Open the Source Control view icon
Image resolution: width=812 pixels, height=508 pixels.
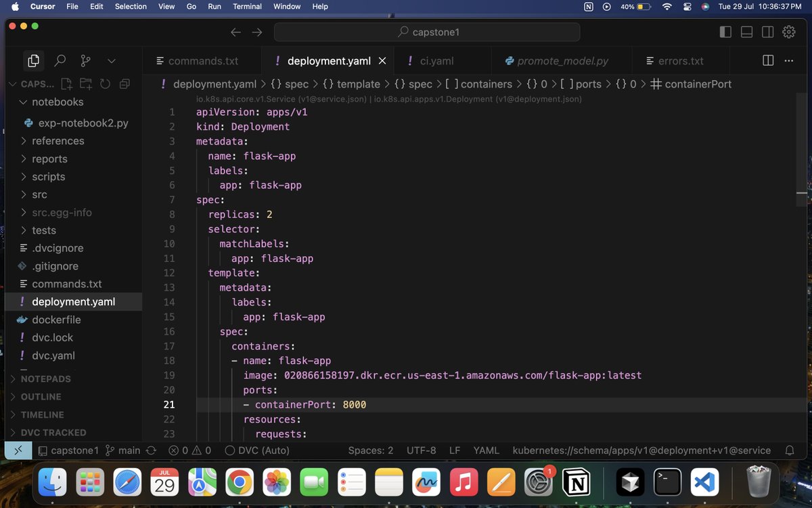(85, 60)
